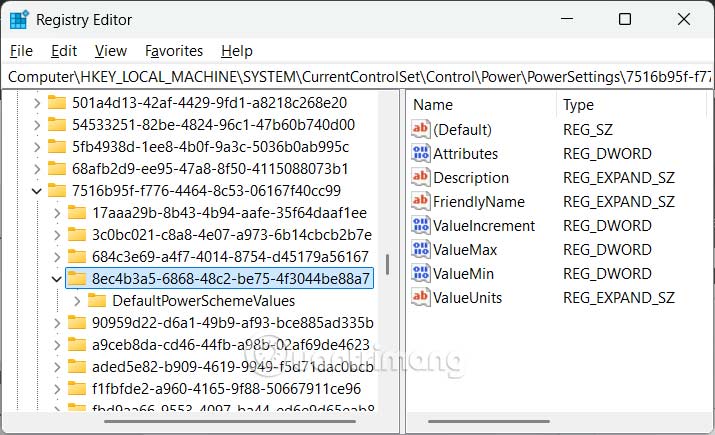Collapse the 8ec4b3a5-6868-48c2 subkey
This screenshot has width=715, height=435.
point(57,279)
